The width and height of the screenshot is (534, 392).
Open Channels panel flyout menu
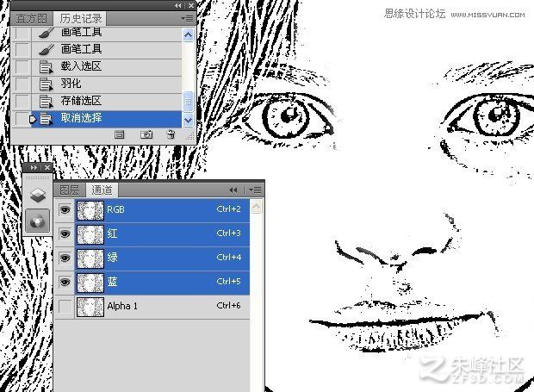(255, 190)
